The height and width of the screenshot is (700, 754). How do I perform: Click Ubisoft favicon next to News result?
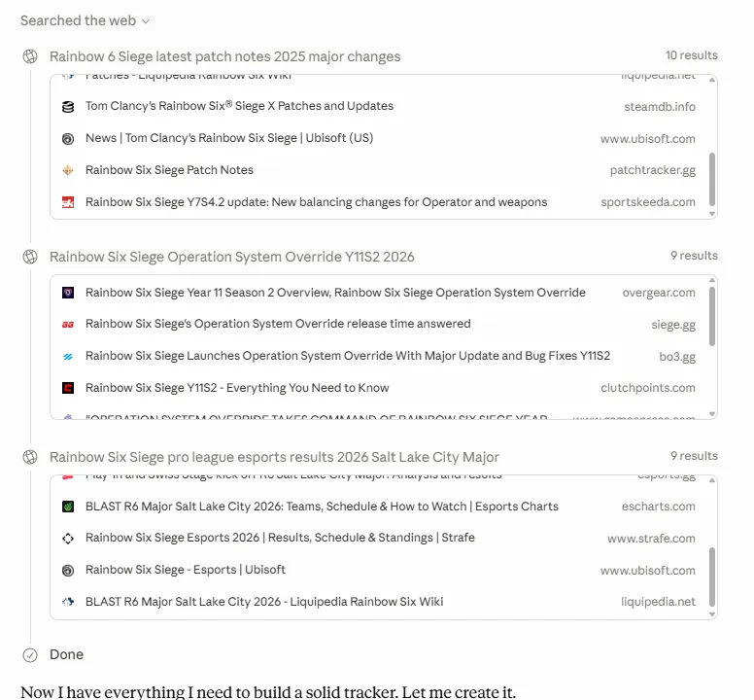point(68,139)
